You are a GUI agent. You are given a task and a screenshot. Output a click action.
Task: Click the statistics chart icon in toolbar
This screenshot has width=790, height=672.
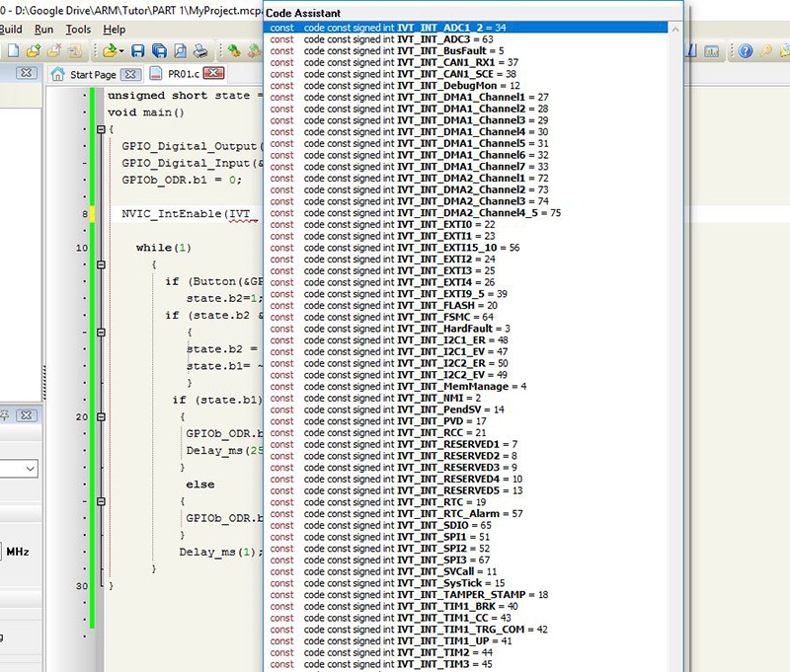tap(711, 51)
